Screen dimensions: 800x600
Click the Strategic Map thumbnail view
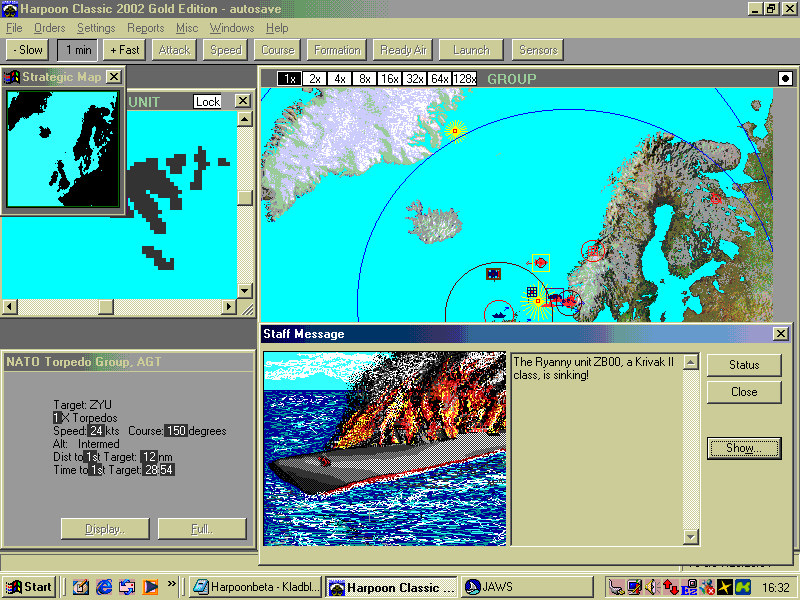(63, 149)
